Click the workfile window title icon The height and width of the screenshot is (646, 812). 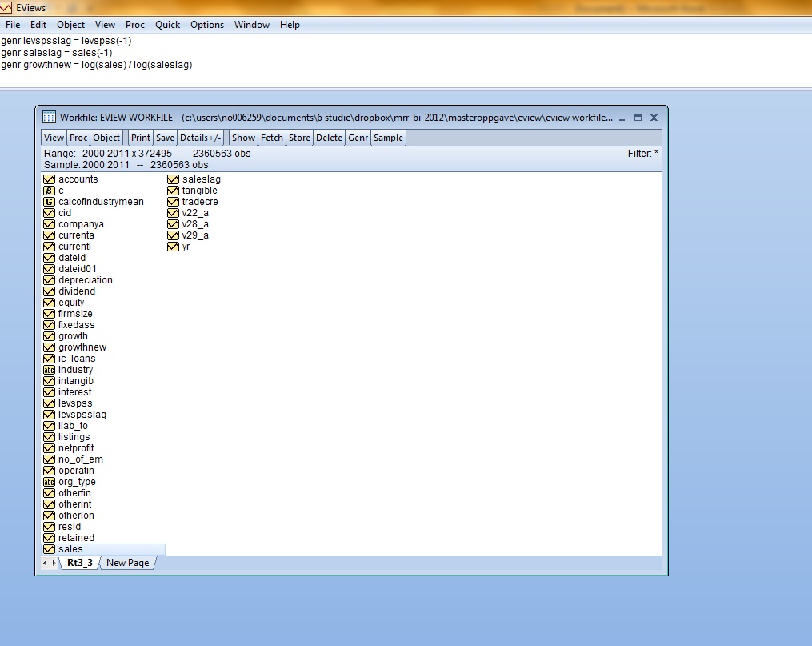pyautogui.click(x=49, y=118)
